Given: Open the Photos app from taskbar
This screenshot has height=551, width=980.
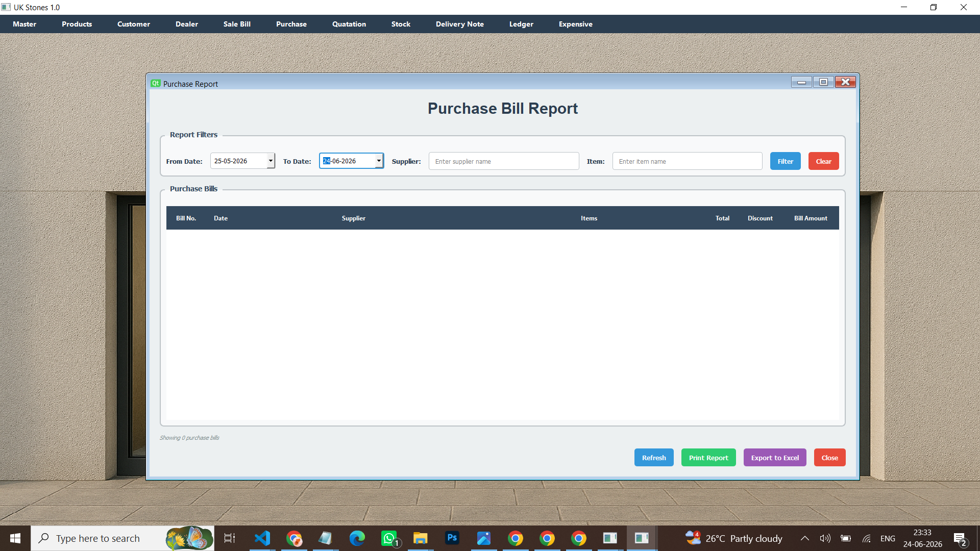Looking at the screenshot, I should 484,538.
